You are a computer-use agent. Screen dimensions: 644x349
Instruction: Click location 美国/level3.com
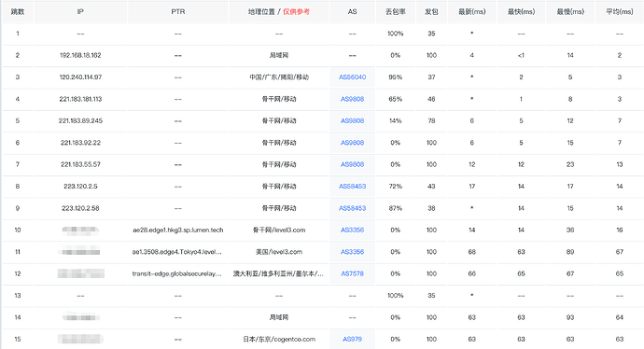click(279, 252)
